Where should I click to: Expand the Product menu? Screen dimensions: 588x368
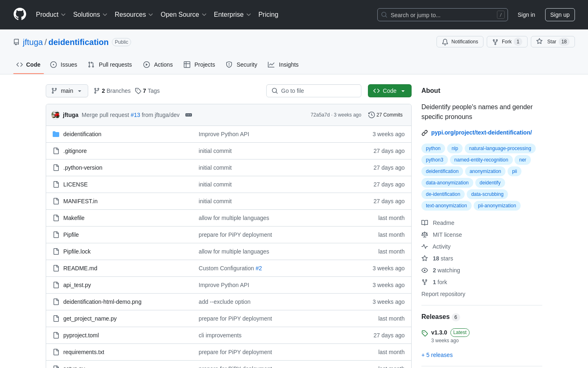point(51,15)
